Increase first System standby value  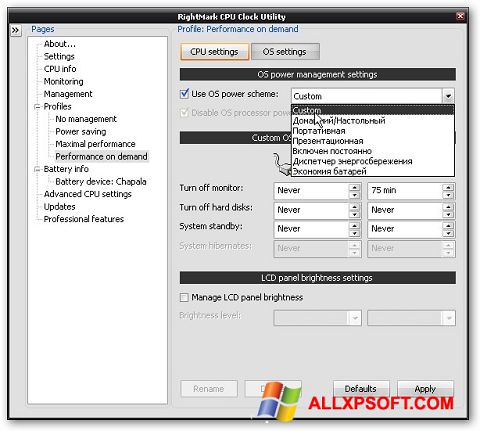[x=354, y=225]
